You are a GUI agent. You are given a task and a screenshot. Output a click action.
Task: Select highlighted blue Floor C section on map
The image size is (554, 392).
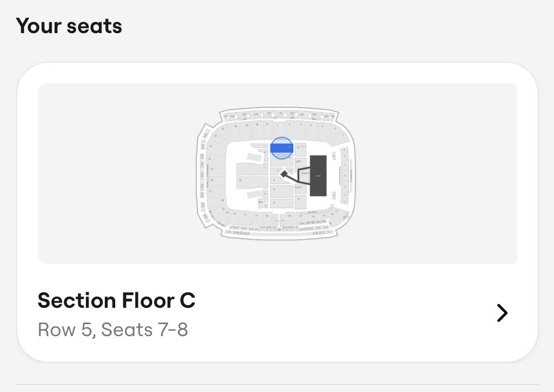click(x=281, y=148)
